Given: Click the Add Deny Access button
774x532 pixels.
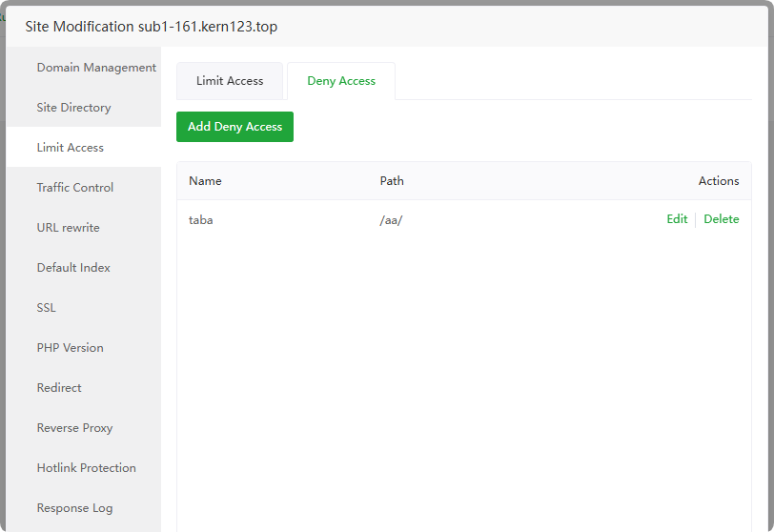Looking at the screenshot, I should coord(234,127).
